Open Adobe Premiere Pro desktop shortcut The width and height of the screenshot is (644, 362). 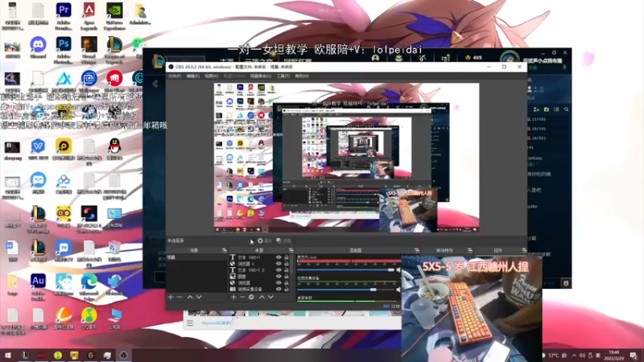(64, 14)
